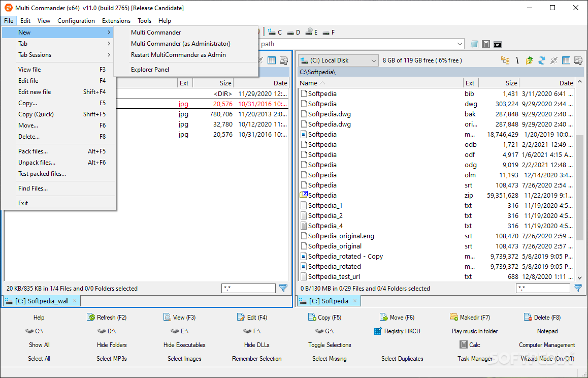Apply filter funnel in left panel
The height and width of the screenshot is (378, 588).
coord(283,288)
